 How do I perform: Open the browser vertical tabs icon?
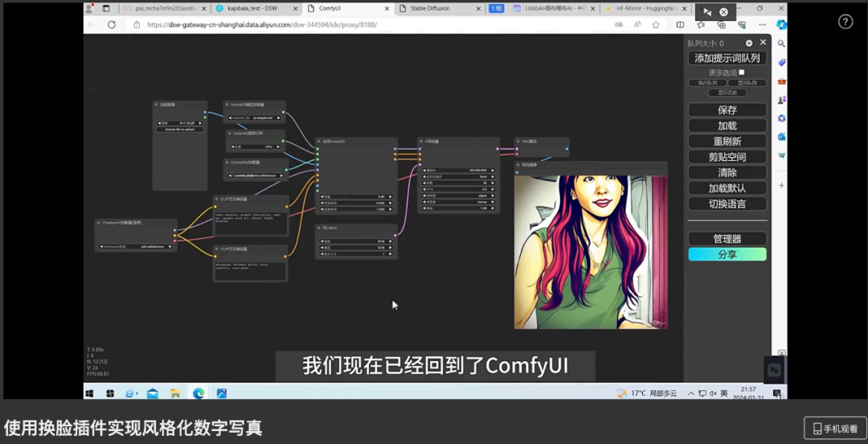click(106, 8)
